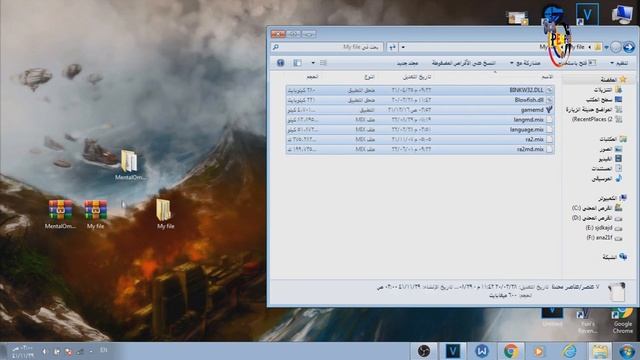Open the Windows Start menu orb
Image resolution: width=640 pixels, height=360 pixels.
627,351
